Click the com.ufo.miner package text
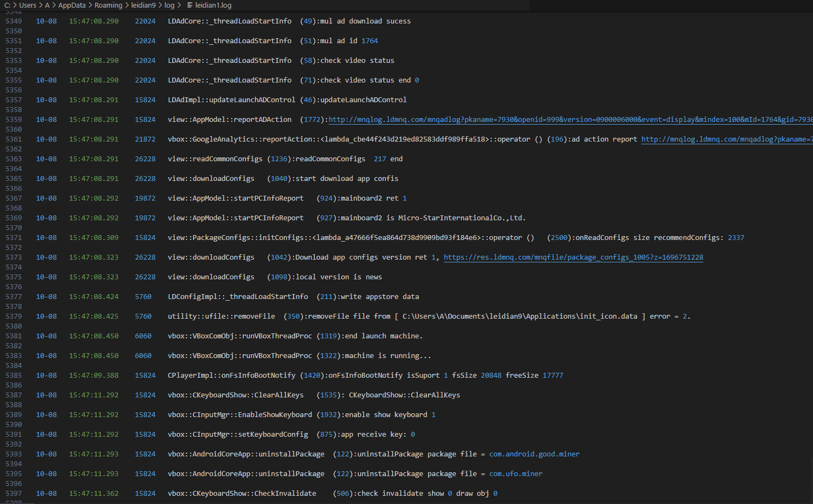This screenshot has width=813, height=504. coord(516,474)
